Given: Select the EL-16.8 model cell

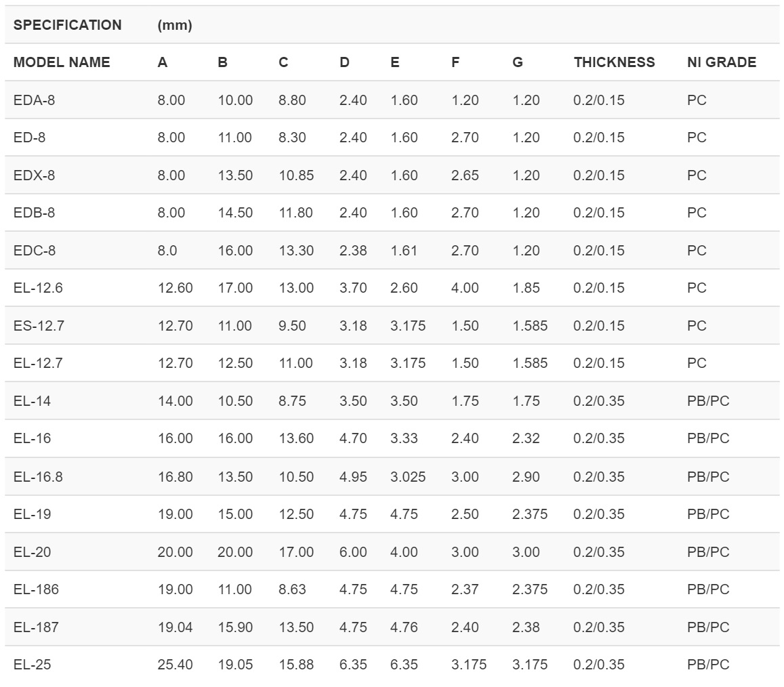Looking at the screenshot, I should (38, 477).
